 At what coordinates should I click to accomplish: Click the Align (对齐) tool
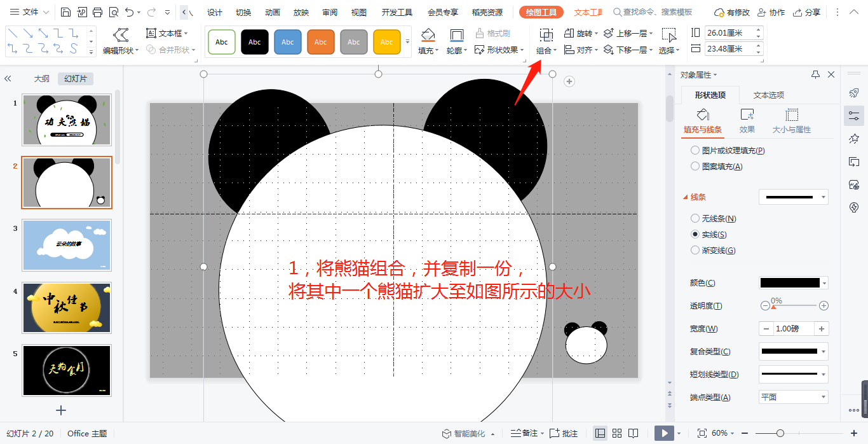pos(581,50)
